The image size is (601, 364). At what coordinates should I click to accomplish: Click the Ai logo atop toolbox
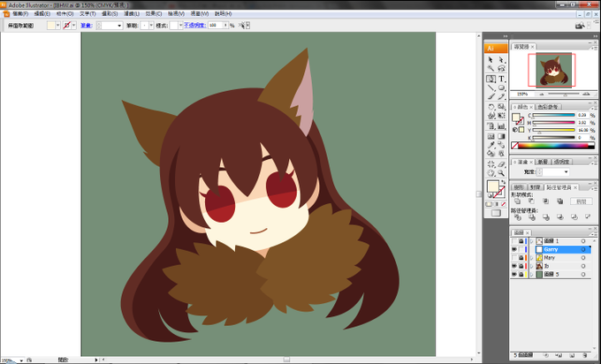coord(497,49)
